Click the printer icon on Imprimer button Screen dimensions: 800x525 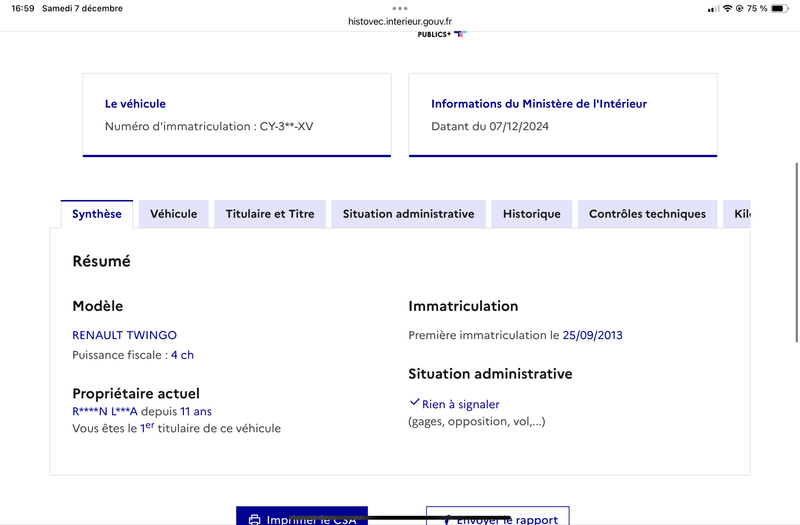click(254, 520)
